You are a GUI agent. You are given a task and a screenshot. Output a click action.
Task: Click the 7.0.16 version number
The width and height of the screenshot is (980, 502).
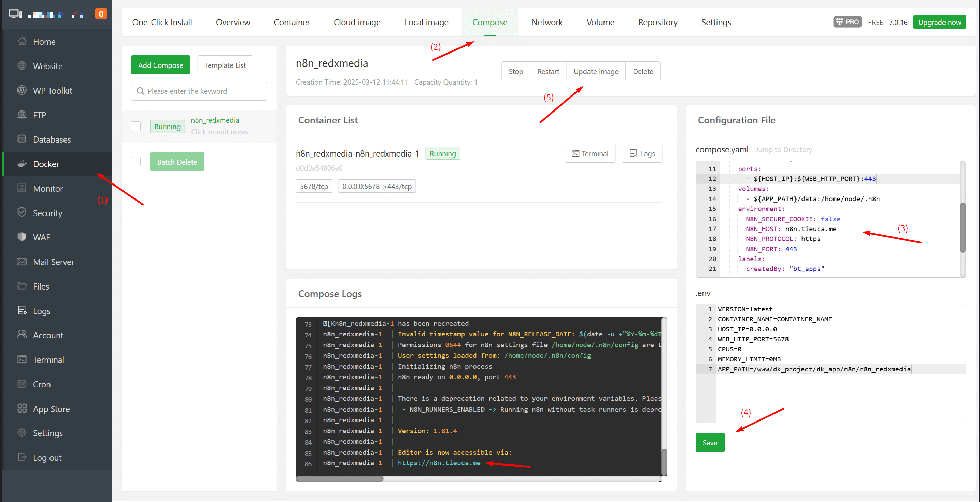pyautogui.click(x=898, y=22)
